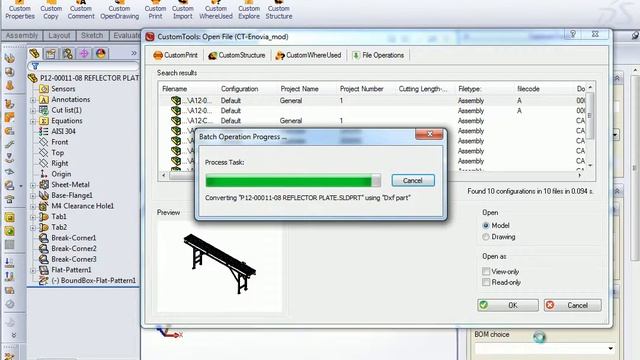640x360 pixels.
Task: Switch to Layout tab
Action: click(59, 36)
